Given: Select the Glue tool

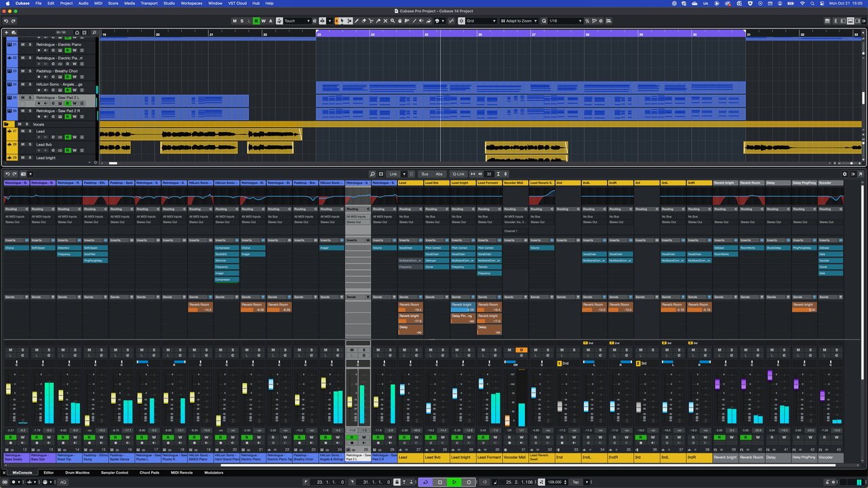Looking at the screenshot, I should [378, 21].
